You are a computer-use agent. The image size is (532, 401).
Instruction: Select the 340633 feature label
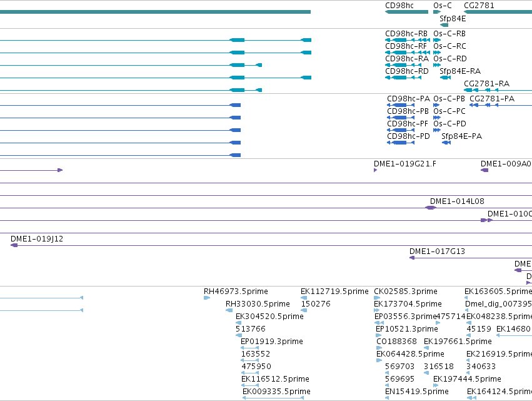pyautogui.click(x=481, y=367)
